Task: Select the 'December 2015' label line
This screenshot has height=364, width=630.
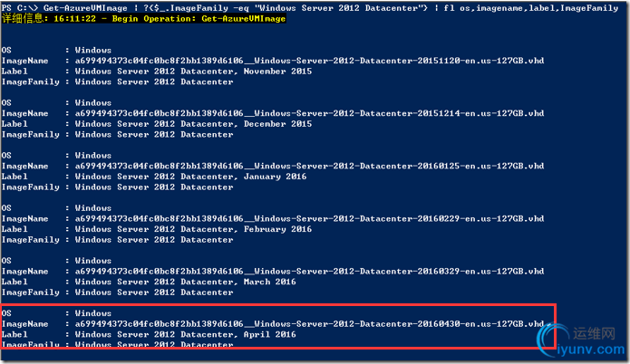Action: coord(157,124)
